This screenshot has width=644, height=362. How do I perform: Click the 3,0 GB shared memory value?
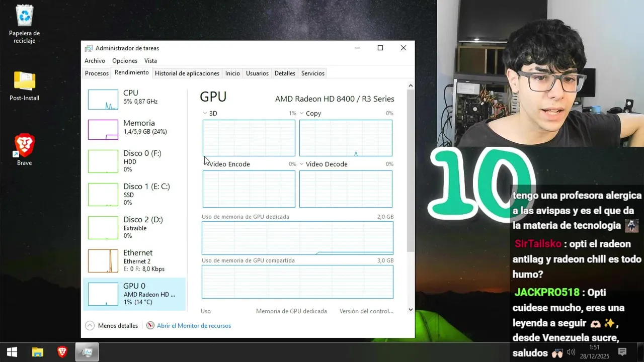pos(385,260)
